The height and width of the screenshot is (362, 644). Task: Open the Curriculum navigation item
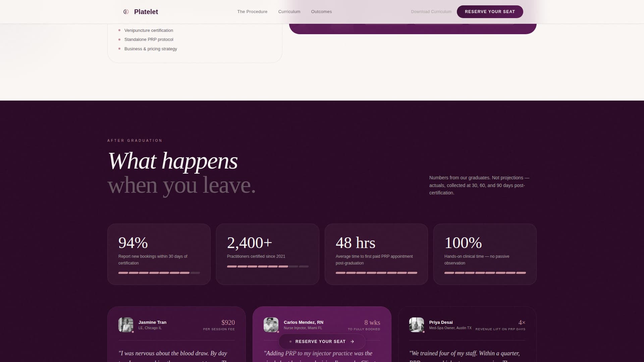pyautogui.click(x=289, y=11)
